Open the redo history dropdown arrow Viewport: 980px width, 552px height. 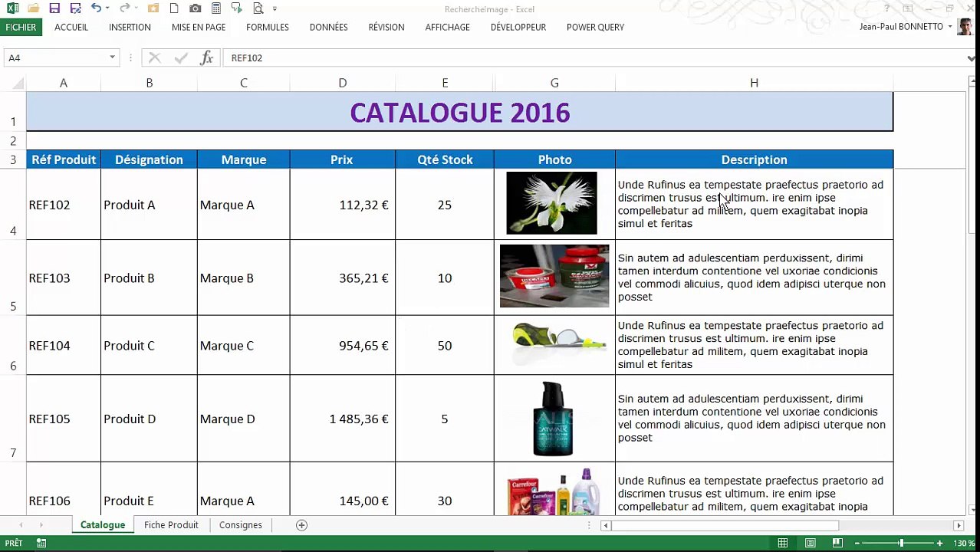pyautogui.click(x=136, y=9)
